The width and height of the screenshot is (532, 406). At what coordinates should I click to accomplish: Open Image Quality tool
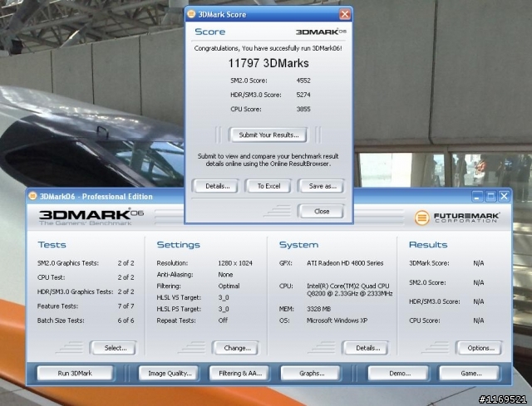[x=170, y=373]
